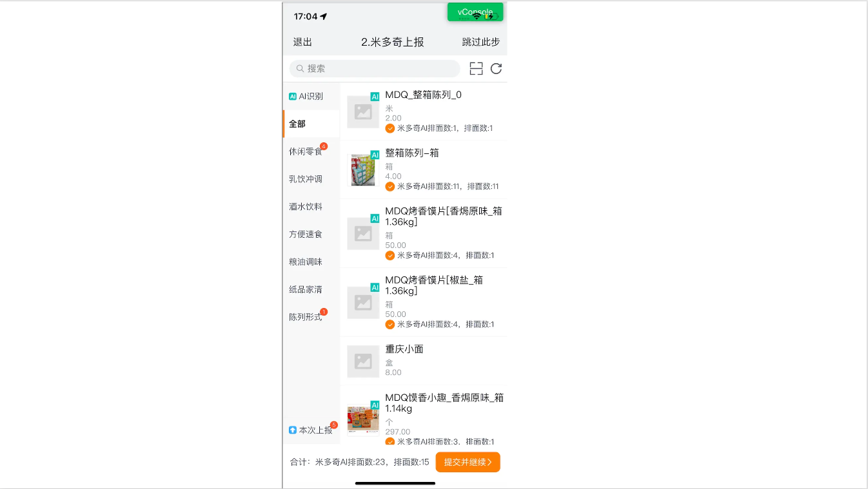Open the 酒水饮料 category

(x=311, y=207)
